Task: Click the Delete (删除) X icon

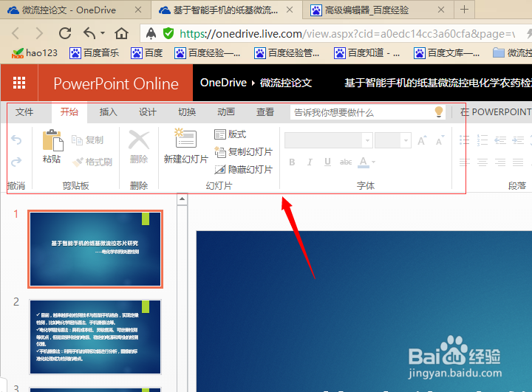Action: click(139, 140)
